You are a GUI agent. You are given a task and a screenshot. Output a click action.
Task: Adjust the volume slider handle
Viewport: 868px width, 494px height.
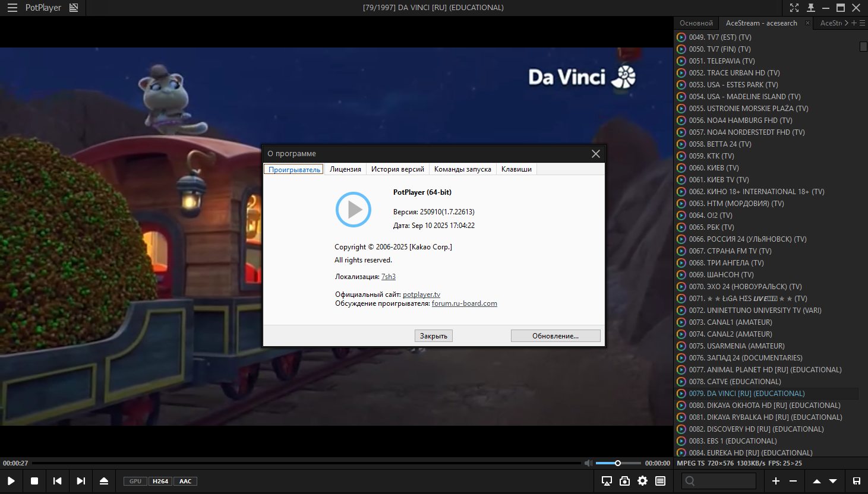(618, 463)
